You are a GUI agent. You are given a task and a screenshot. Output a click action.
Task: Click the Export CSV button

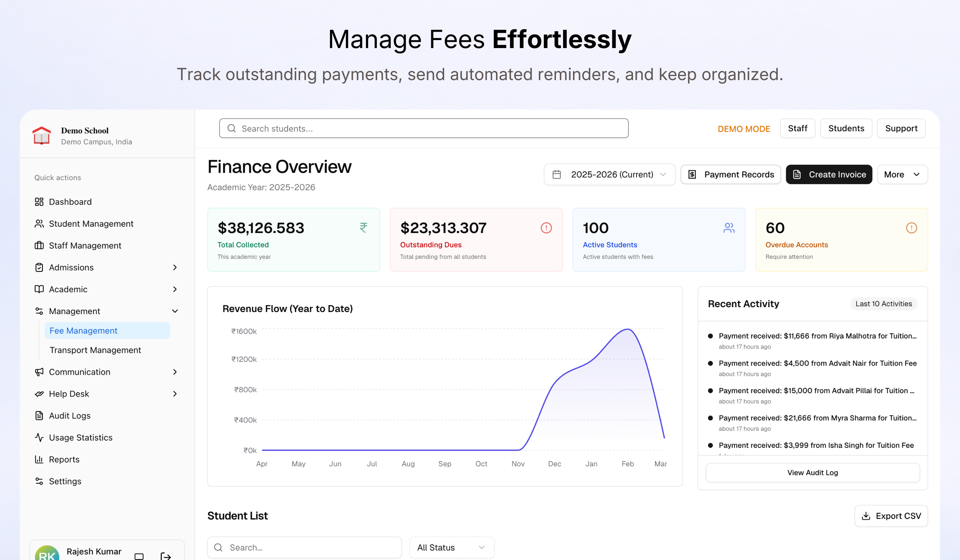point(891,515)
